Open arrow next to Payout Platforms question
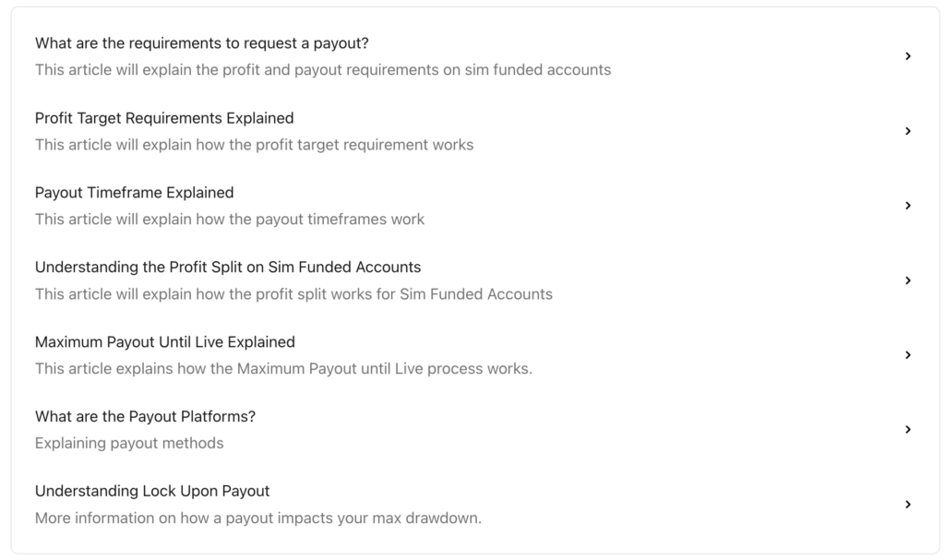 [x=908, y=429]
